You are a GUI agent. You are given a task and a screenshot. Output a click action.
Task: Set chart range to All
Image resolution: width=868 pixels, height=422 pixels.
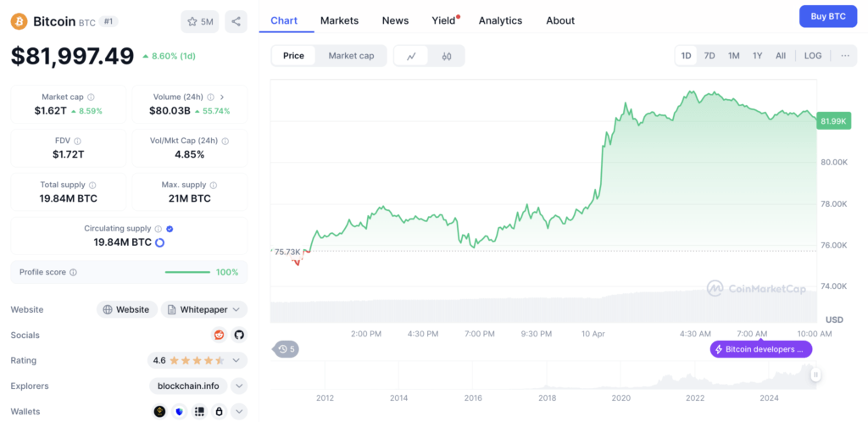tap(781, 56)
